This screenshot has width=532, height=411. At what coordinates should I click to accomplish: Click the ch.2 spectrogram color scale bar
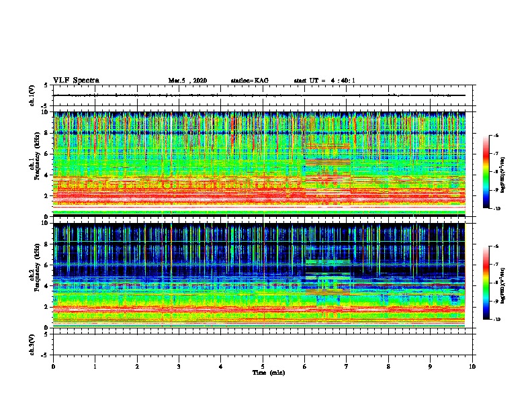[x=486, y=283]
